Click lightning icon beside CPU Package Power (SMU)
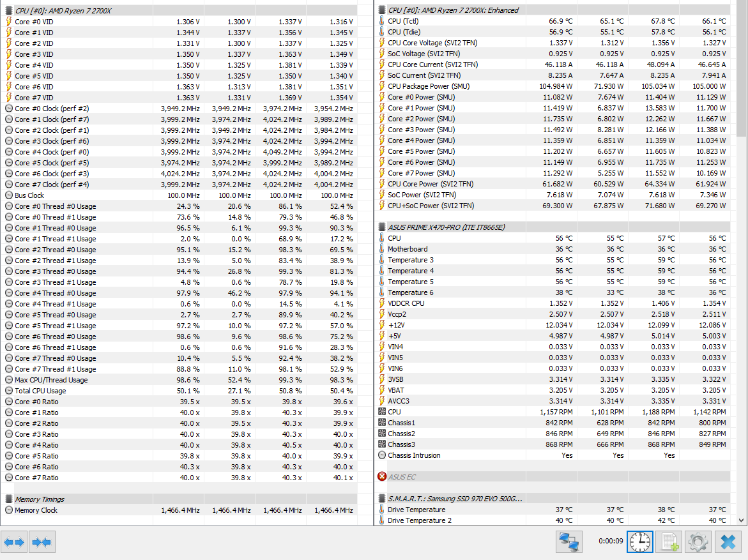 click(381, 86)
